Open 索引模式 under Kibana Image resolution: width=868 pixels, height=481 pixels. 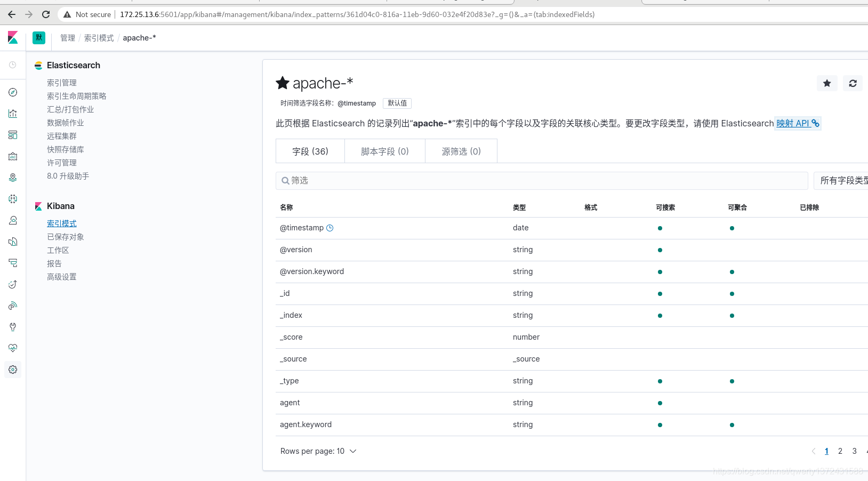62,223
